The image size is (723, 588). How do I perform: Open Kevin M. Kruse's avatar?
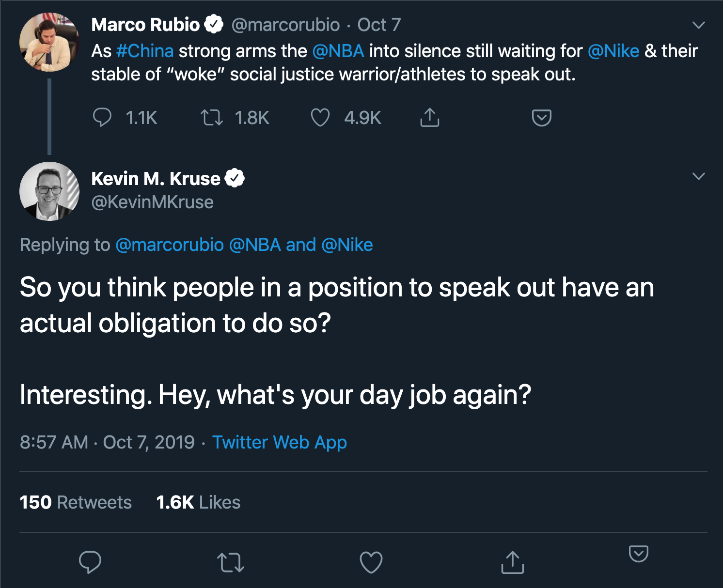[49, 191]
